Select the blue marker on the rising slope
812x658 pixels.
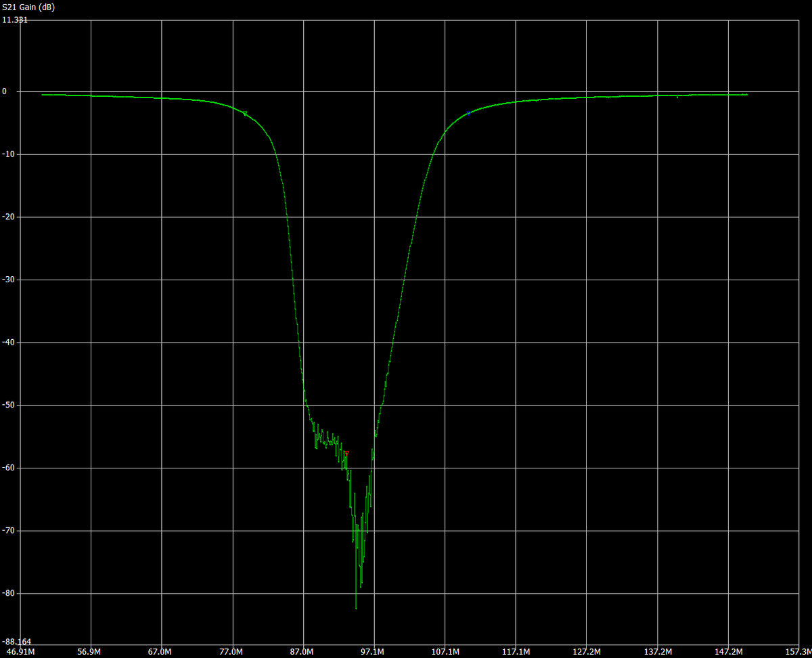(468, 113)
